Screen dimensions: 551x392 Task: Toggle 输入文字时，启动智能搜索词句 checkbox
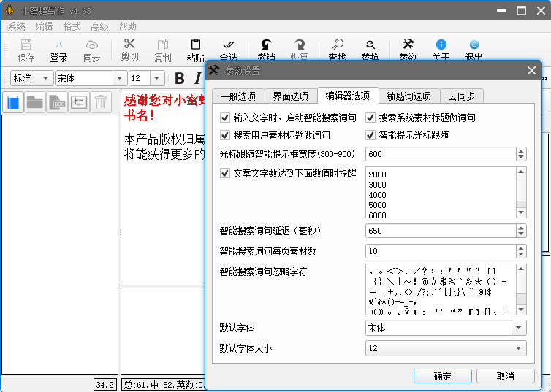click(x=225, y=118)
